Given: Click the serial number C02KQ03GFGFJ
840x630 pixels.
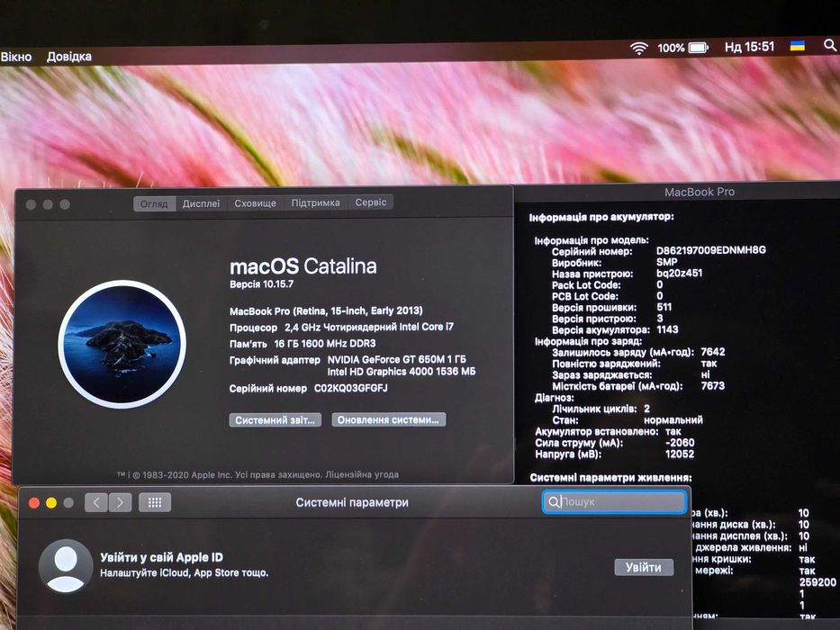Looking at the screenshot, I should pos(351,388).
